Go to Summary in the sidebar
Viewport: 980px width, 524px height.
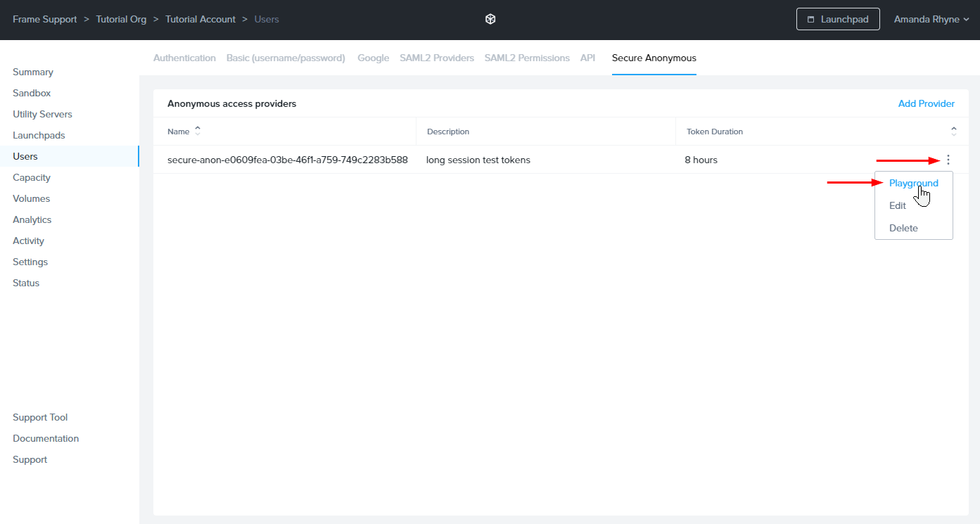pyautogui.click(x=33, y=72)
